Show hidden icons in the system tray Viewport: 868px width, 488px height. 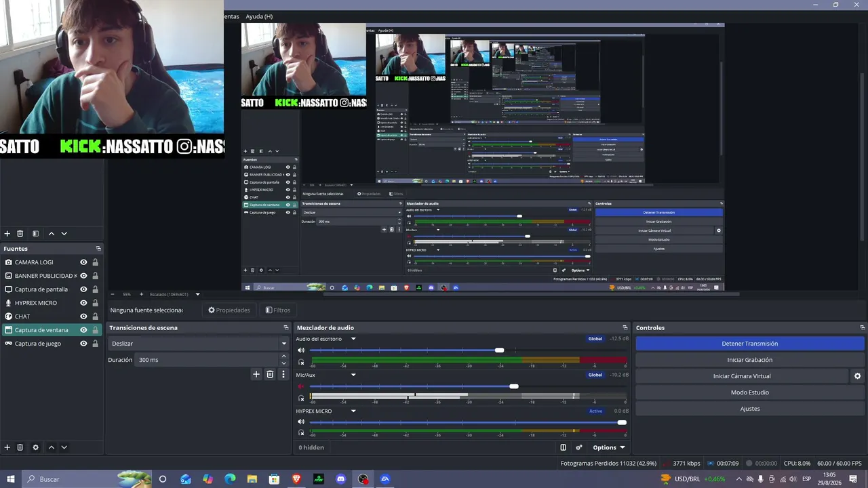click(738, 479)
